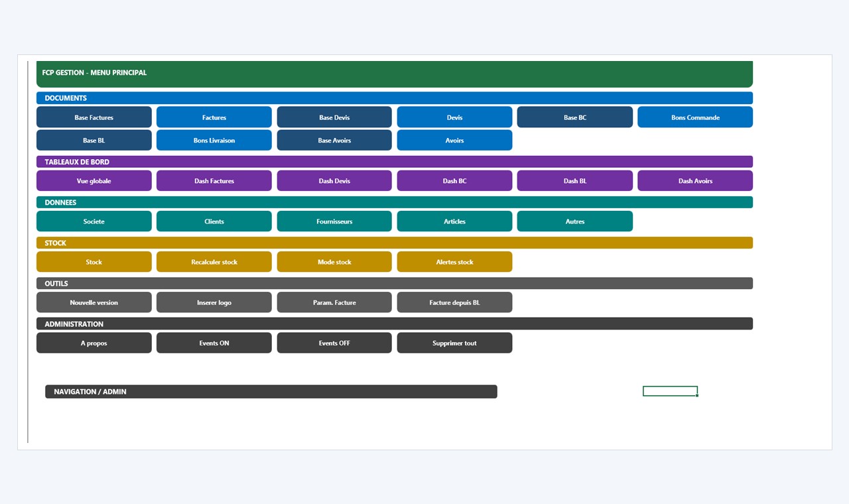Click the TABLEAUX DE BORD header
The width and height of the screenshot is (849, 504).
(x=395, y=162)
